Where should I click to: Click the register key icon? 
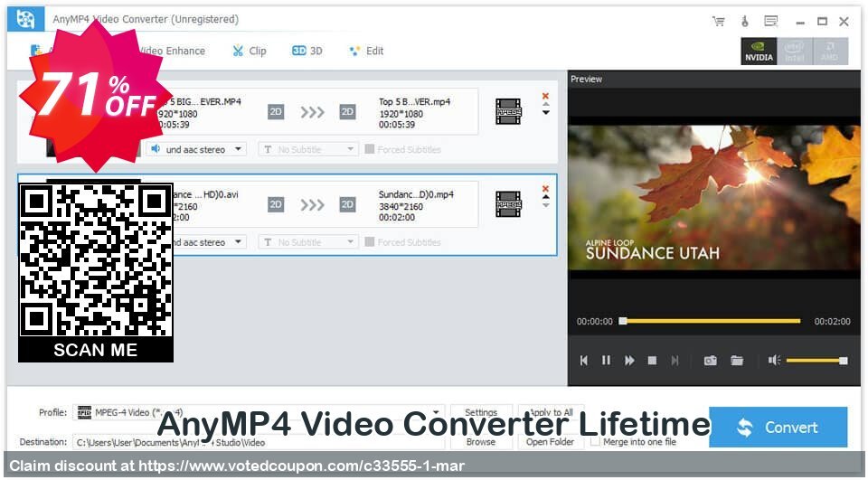click(x=744, y=22)
